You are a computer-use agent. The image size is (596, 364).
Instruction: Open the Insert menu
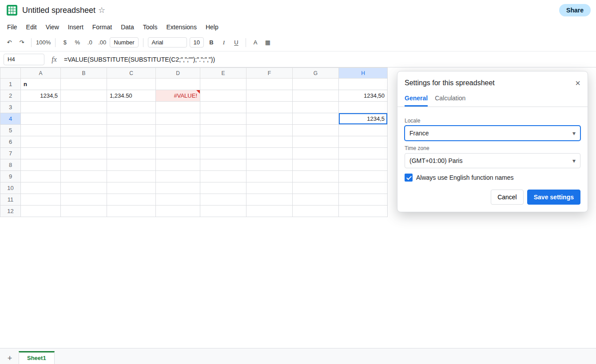pyautogui.click(x=75, y=27)
